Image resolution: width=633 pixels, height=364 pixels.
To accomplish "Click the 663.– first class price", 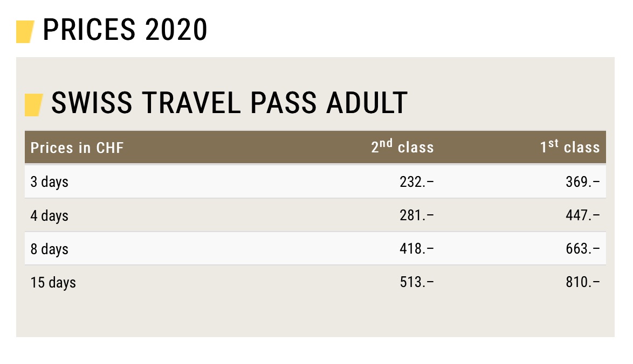I will tap(583, 249).
